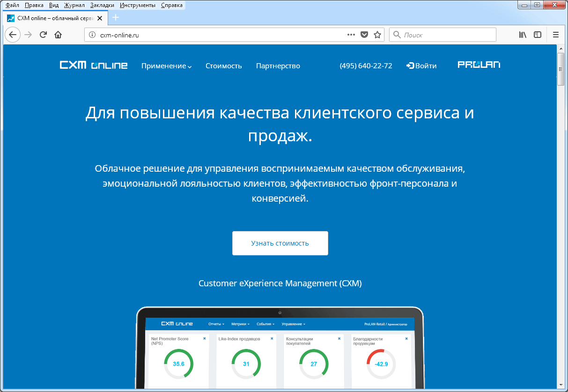Close the CXM online browser tab
The height and width of the screenshot is (392, 568).
point(99,18)
